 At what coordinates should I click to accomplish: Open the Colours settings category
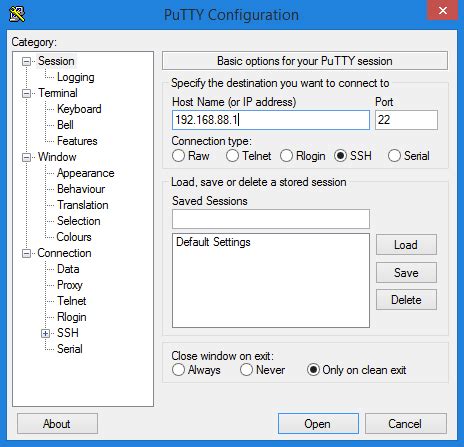74,237
